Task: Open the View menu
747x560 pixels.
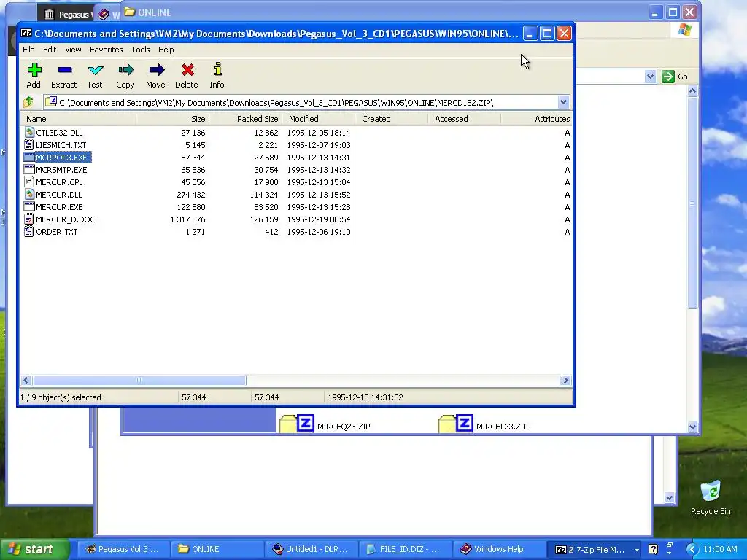Action: 73,50
